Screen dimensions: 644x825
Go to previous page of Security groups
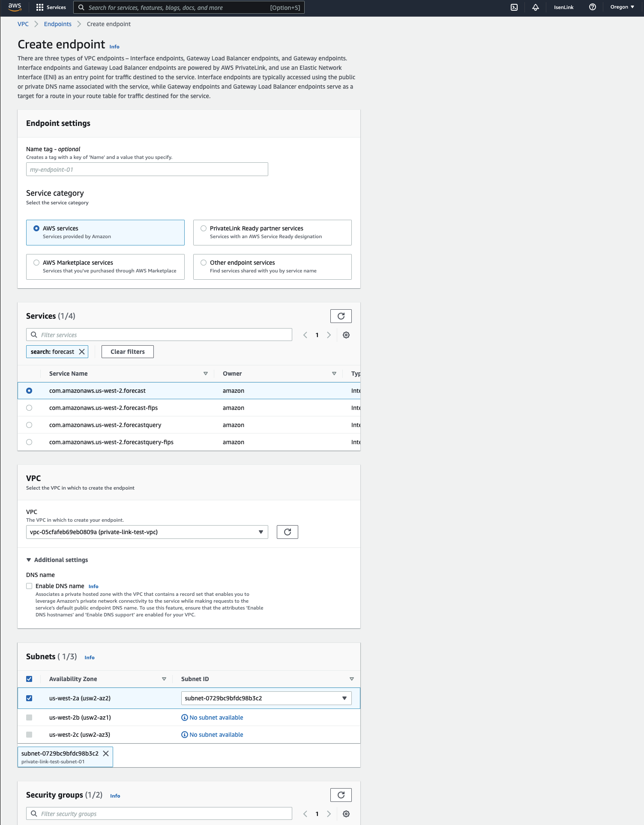305,814
